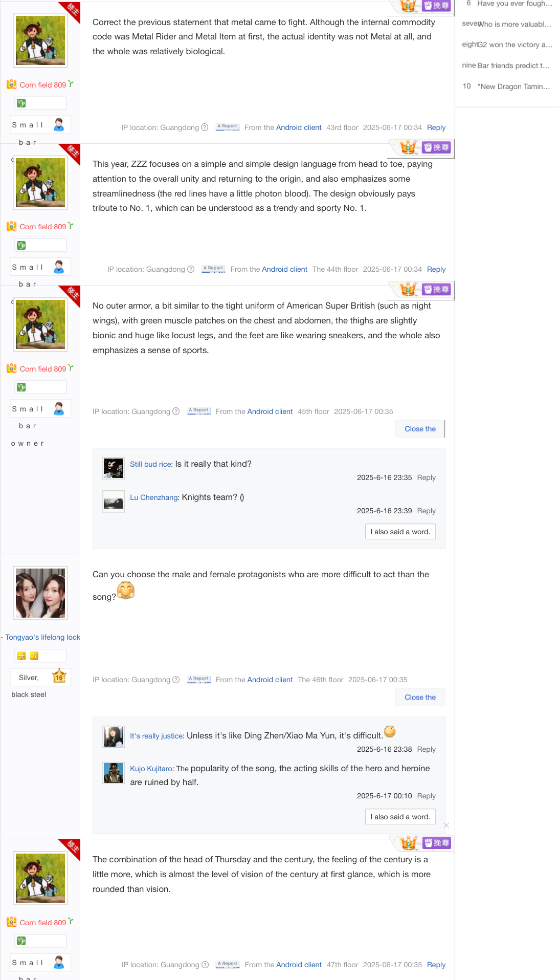559x980 pixels.
Task: Click the crown badge icon on the 45th floor post
Action: (x=408, y=289)
